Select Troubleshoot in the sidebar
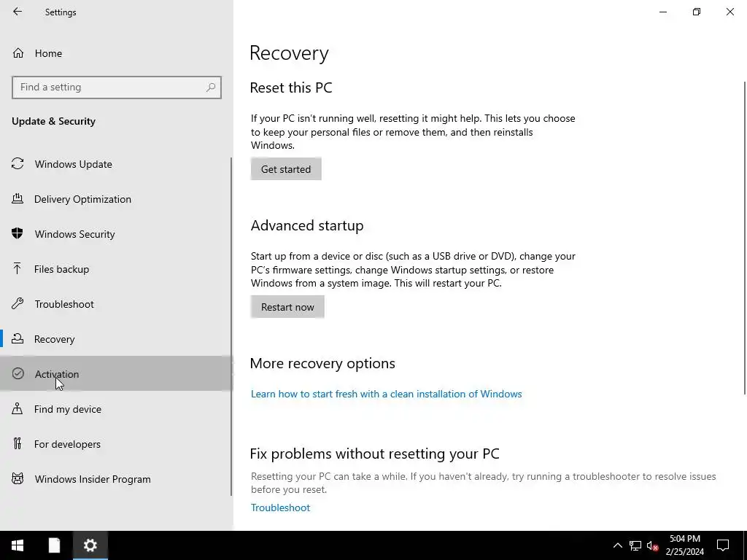747x560 pixels. click(x=116, y=304)
